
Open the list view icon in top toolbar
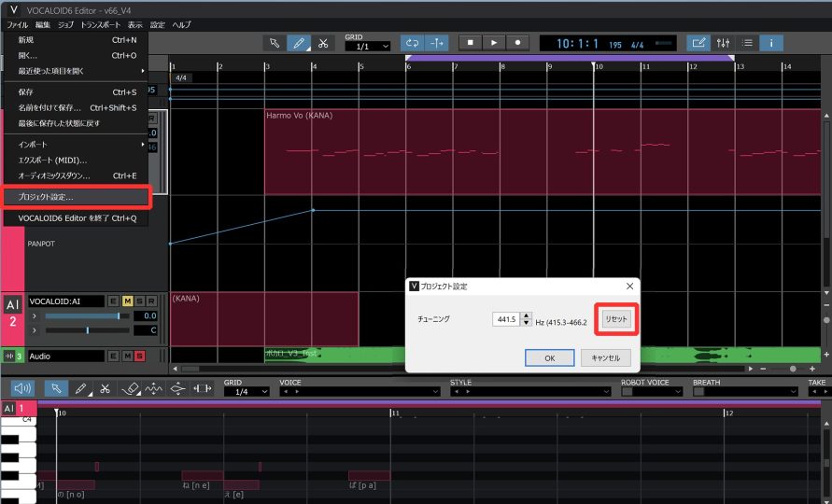(747, 43)
